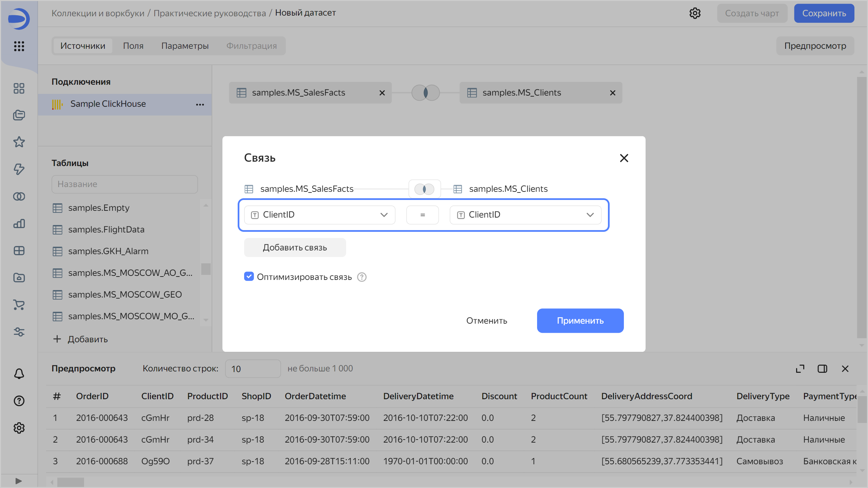Viewport: 868px width, 488px height.
Task: Switch to the Поля tab
Action: [133, 46]
